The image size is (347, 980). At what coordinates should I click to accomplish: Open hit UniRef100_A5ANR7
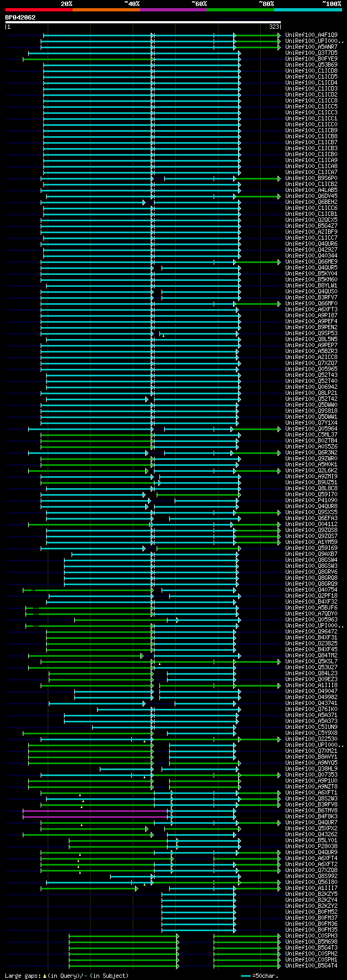click(311, 47)
